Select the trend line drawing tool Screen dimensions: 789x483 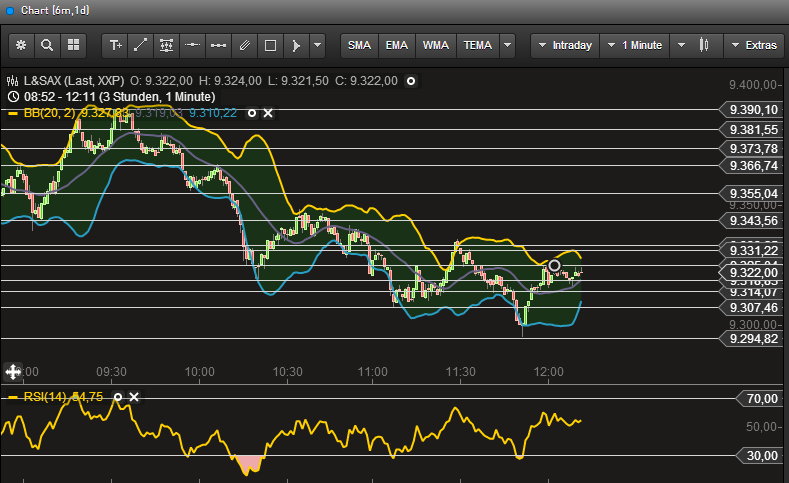point(141,45)
